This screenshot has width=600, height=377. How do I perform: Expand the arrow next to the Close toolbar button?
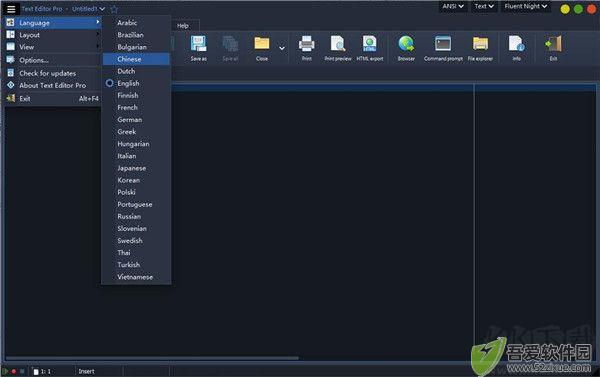(x=282, y=48)
